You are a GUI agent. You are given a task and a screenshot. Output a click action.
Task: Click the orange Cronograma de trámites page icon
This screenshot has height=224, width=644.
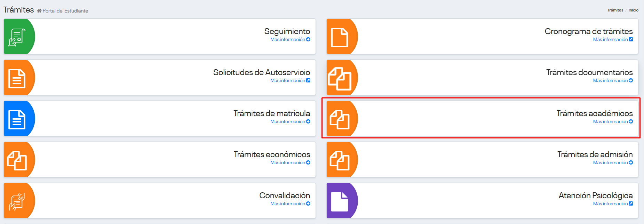pyautogui.click(x=339, y=37)
